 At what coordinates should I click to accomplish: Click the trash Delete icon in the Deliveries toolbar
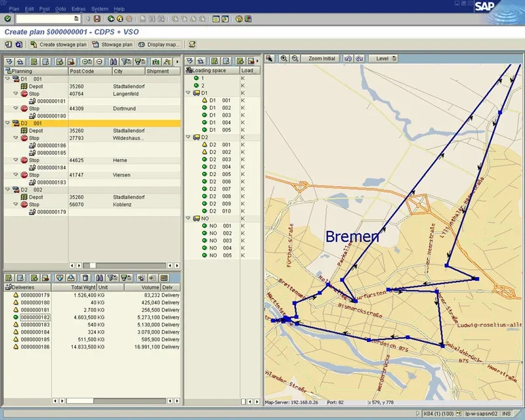click(85, 278)
